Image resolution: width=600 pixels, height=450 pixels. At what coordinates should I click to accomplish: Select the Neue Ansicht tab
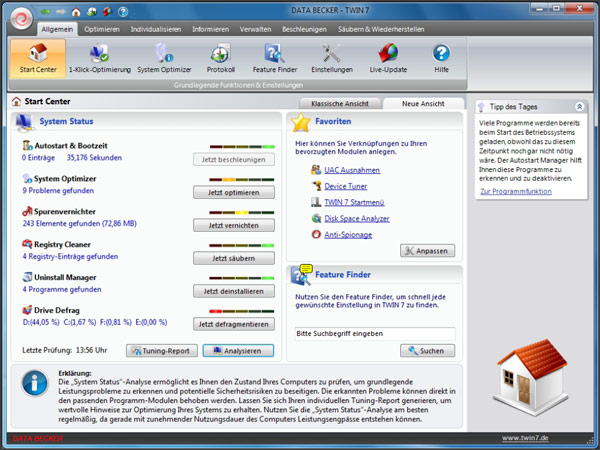[423, 104]
